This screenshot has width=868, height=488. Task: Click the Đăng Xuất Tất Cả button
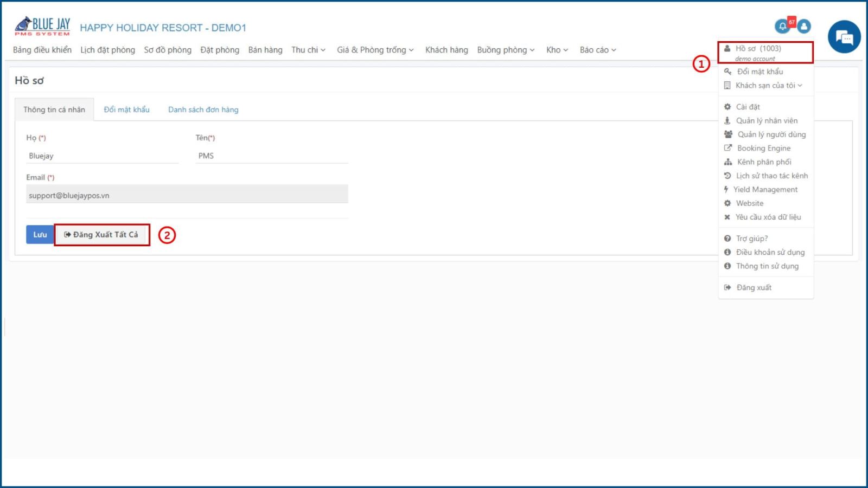pos(102,235)
